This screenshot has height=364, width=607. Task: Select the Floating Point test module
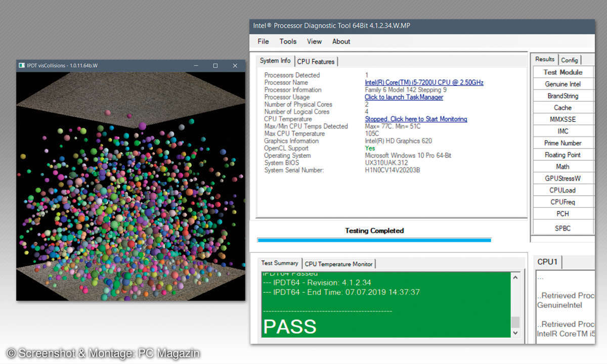click(x=562, y=155)
